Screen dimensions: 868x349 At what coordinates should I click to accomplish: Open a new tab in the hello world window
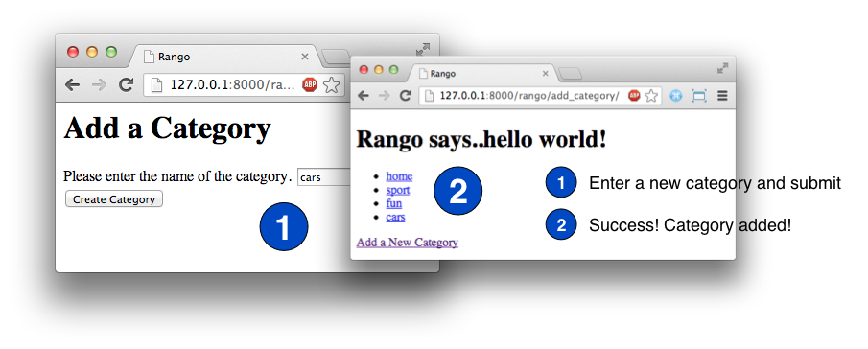click(x=570, y=74)
